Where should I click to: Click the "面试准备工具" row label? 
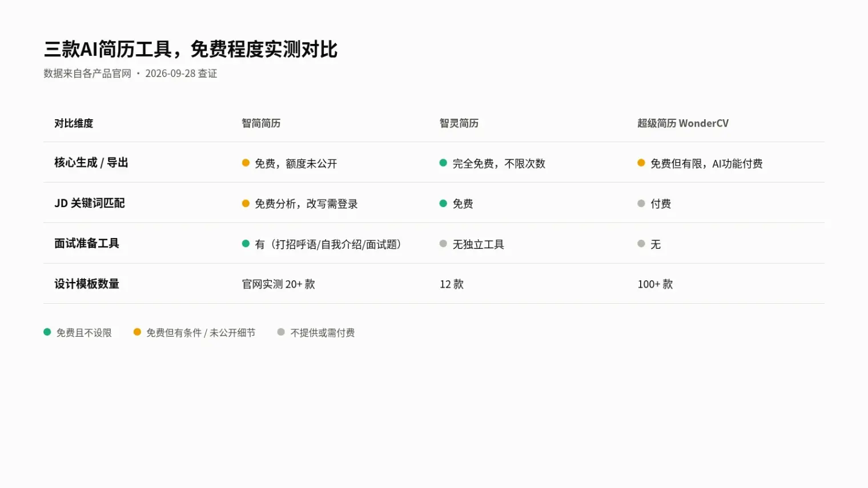(x=87, y=244)
